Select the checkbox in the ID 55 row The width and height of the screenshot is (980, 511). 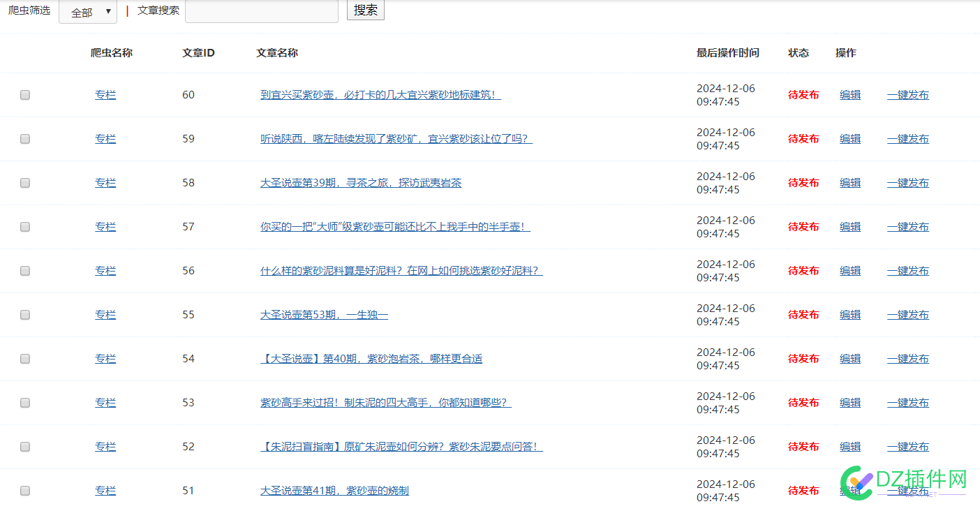tap(25, 315)
